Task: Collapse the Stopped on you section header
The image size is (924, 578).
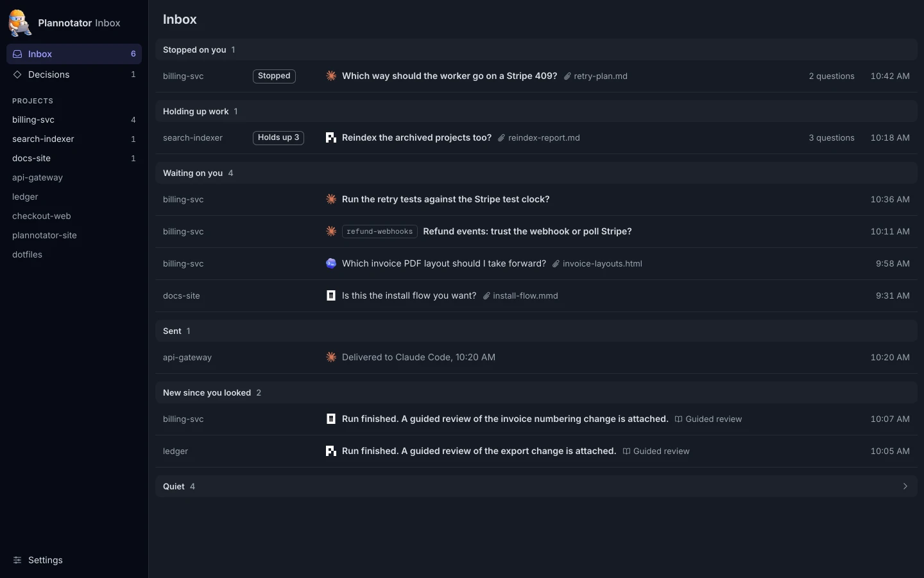Action: point(536,49)
